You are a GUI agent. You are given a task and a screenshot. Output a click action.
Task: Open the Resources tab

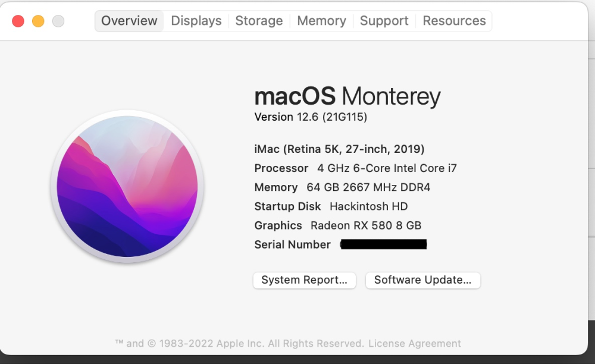click(x=454, y=21)
